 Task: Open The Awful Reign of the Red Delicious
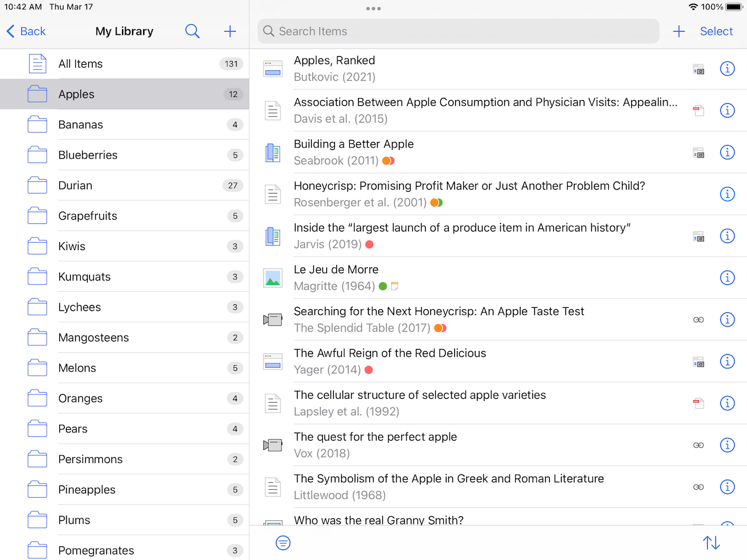click(x=390, y=353)
